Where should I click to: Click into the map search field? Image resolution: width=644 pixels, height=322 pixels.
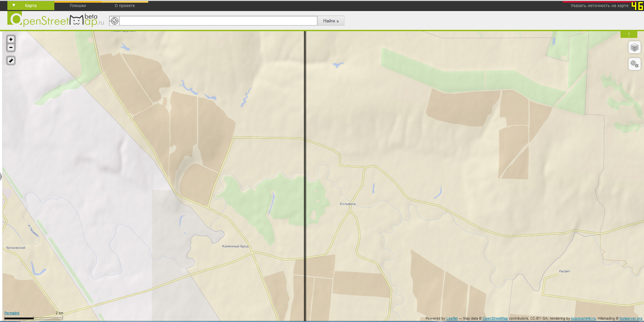[218, 21]
